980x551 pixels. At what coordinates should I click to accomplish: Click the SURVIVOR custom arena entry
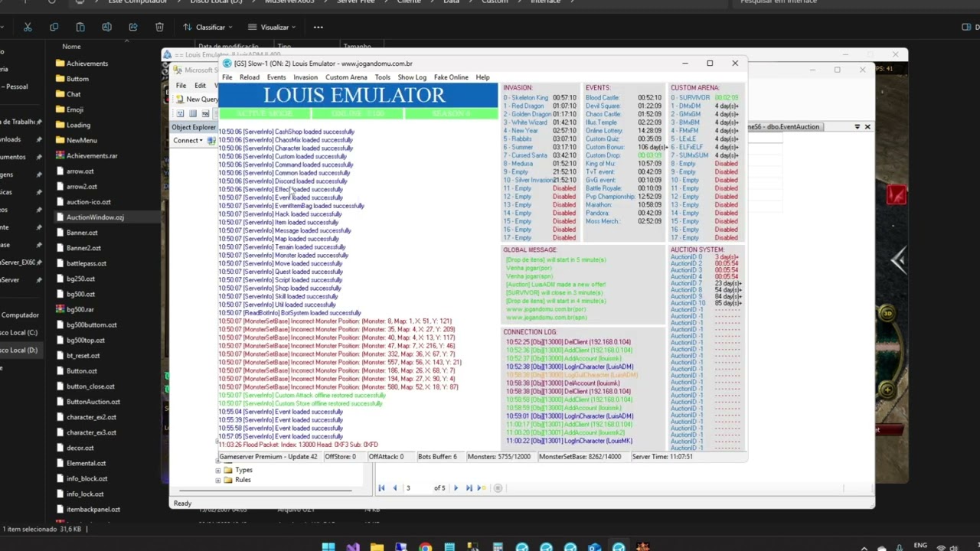coord(704,98)
